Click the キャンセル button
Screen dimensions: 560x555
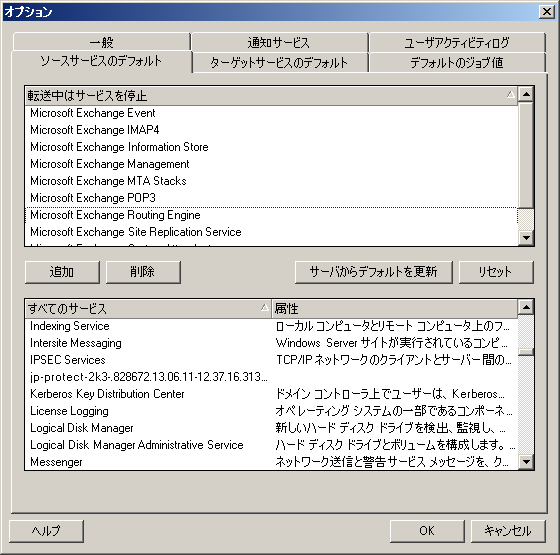508,531
